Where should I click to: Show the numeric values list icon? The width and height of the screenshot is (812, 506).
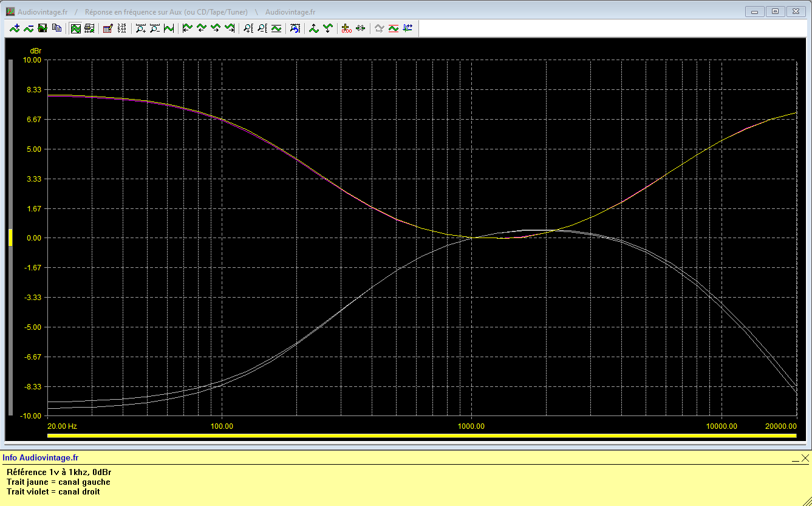click(121, 28)
